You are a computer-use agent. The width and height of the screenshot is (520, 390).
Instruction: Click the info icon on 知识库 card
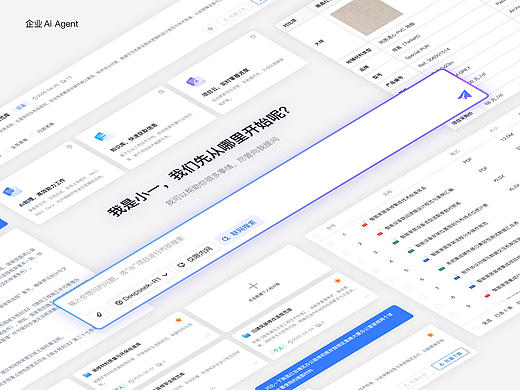(x=161, y=91)
